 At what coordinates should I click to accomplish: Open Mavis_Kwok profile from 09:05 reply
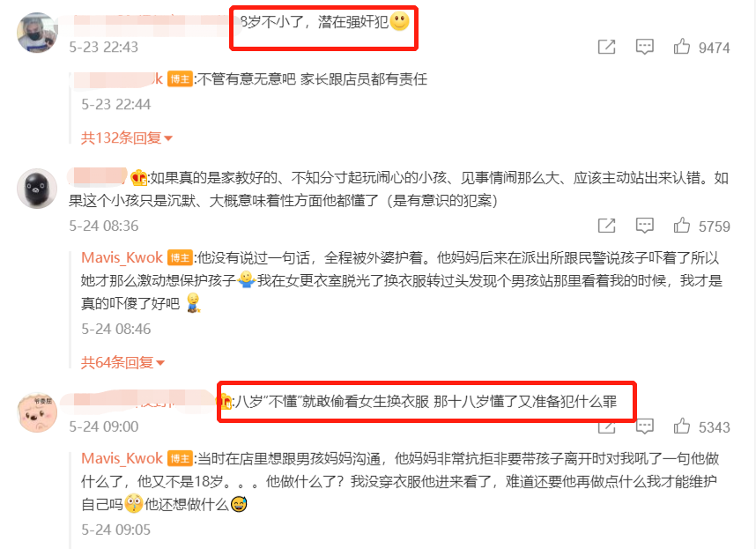(x=122, y=458)
